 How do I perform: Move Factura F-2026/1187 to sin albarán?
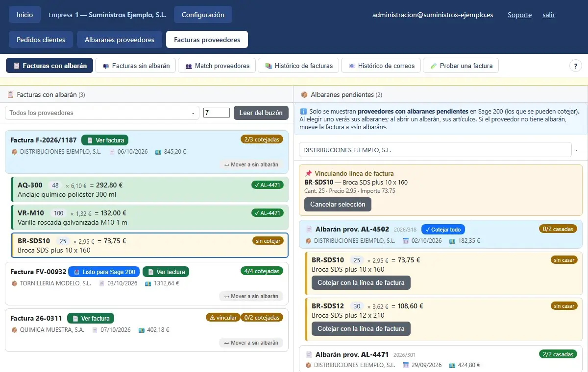point(251,164)
